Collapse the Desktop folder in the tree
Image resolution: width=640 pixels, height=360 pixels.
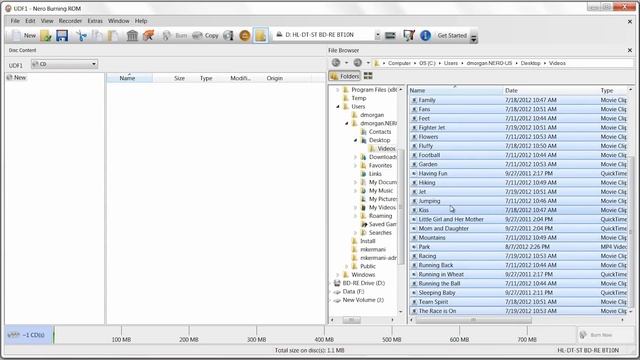click(x=356, y=140)
